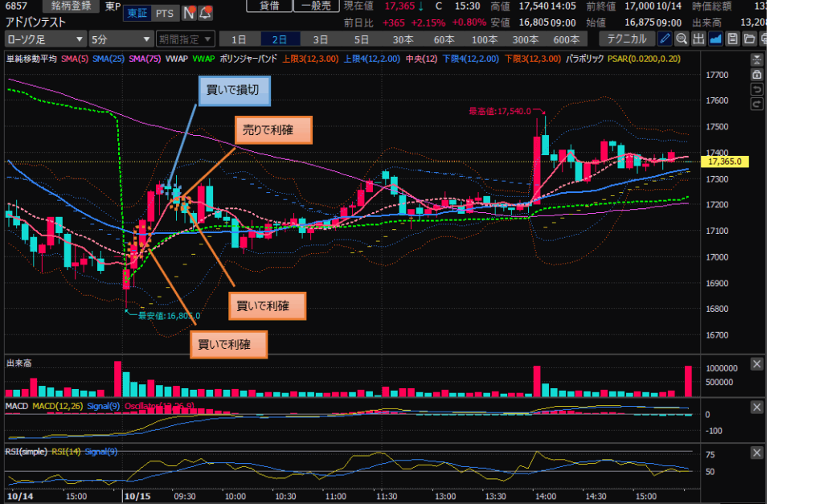Open the ローソク足 chart type dropdown
823x504 pixels.
pos(45,39)
